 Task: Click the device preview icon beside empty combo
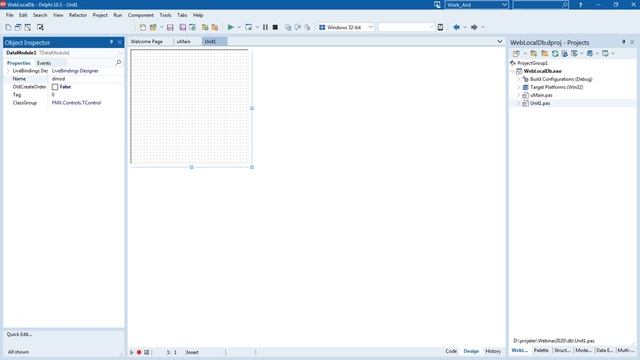pos(440,27)
